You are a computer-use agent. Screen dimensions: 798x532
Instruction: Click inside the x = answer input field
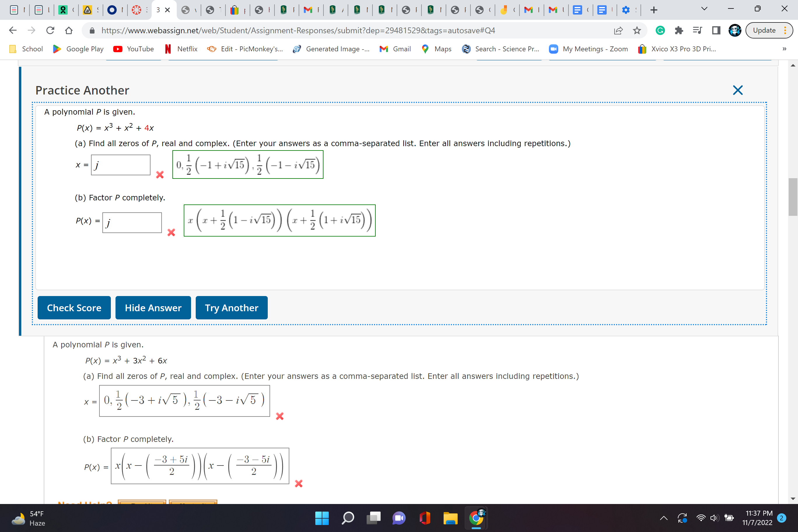click(120, 164)
